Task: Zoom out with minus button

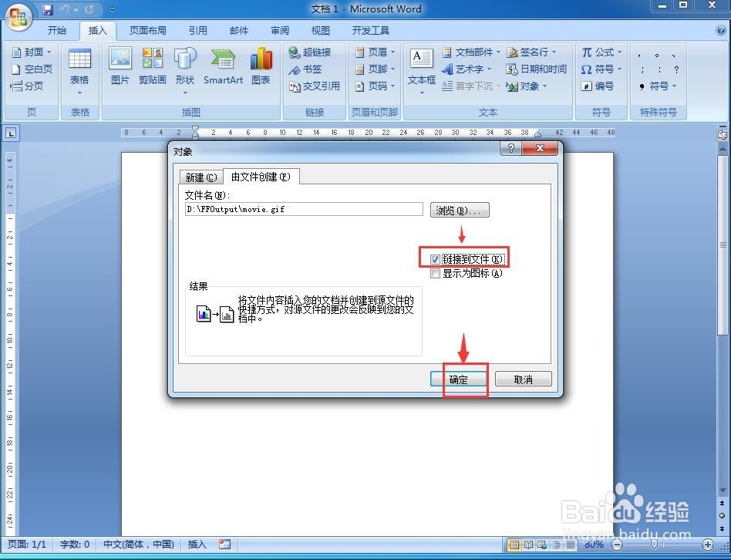Action: click(x=617, y=545)
